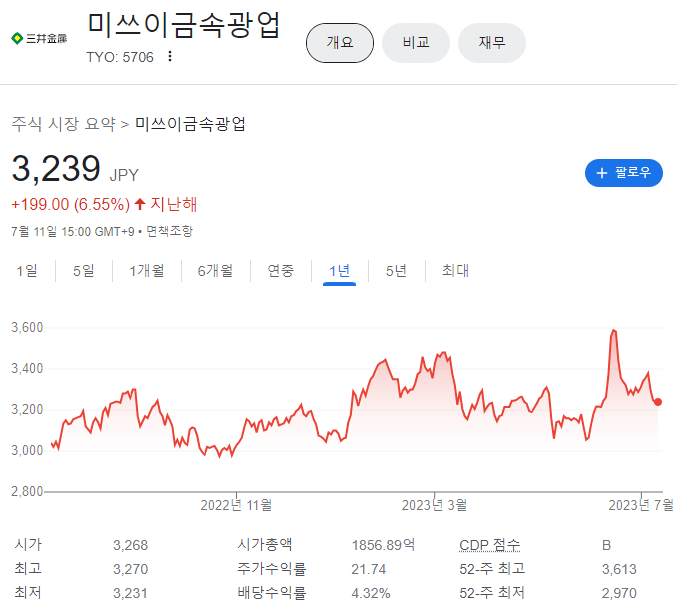Viewport: 677px width, 609px height.
Task: Open the 면책조항 disclaimer link
Action: [169, 231]
